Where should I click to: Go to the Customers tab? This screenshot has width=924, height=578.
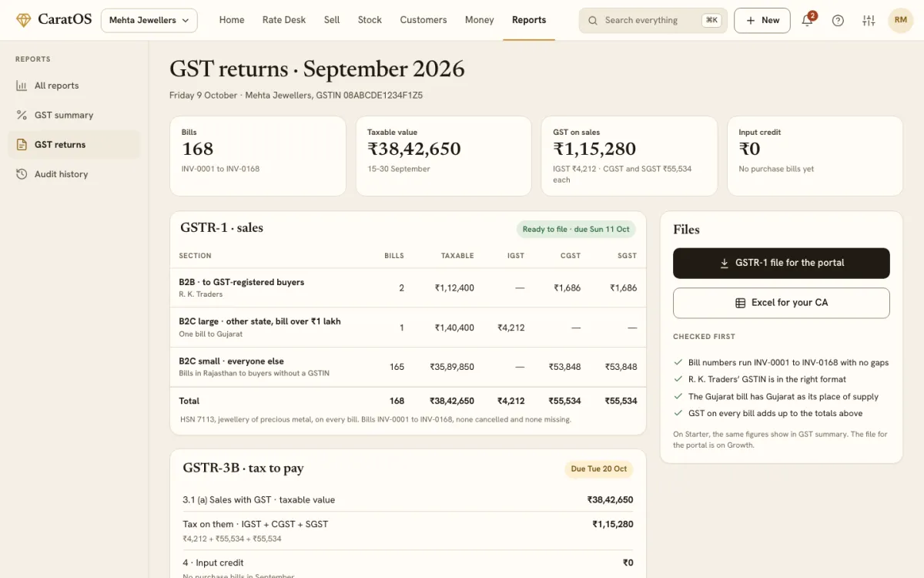click(423, 20)
